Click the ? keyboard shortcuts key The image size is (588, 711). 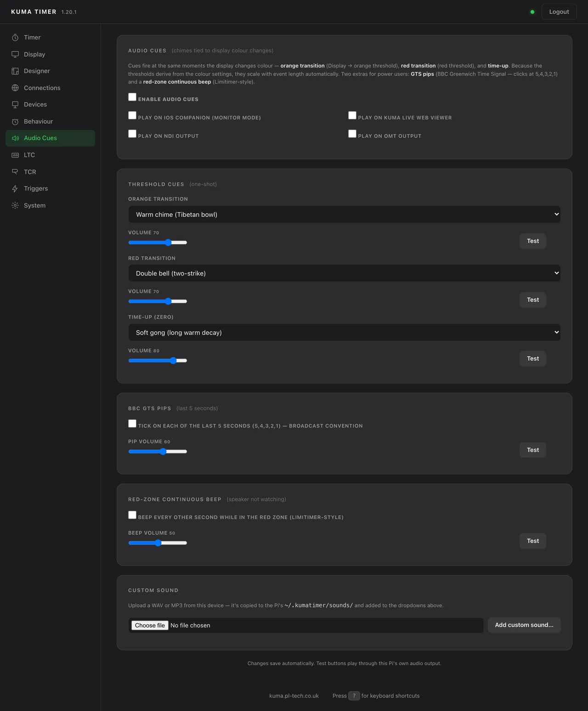click(354, 696)
